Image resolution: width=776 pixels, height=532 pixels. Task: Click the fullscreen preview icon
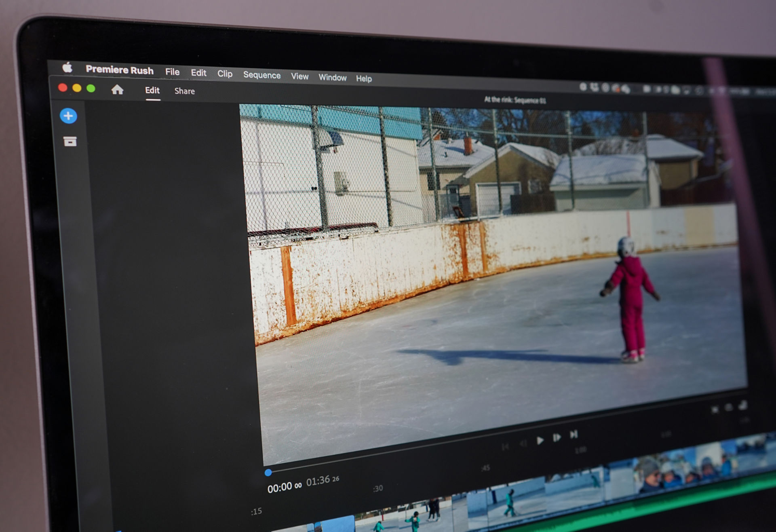[715, 410]
